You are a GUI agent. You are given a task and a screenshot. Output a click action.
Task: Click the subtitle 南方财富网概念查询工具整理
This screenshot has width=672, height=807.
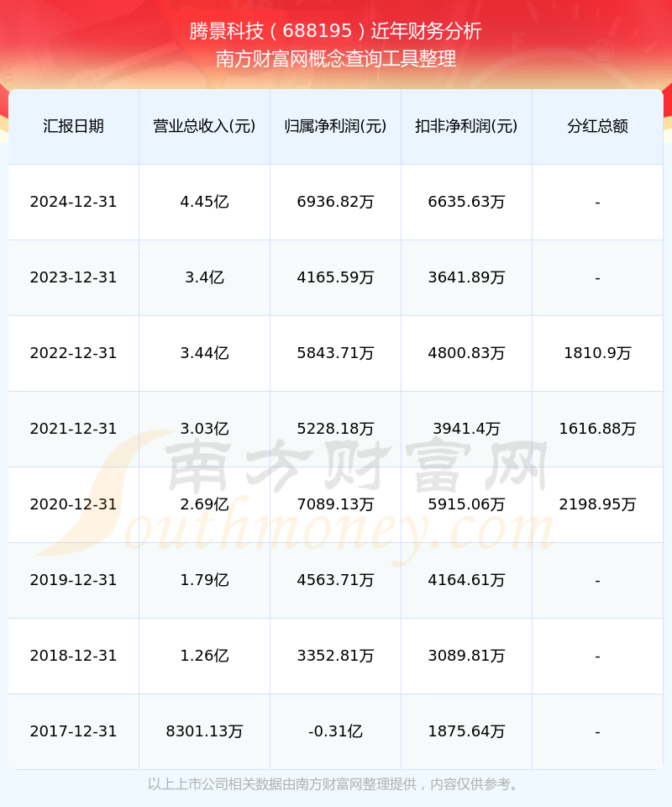click(x=335, y=59)
